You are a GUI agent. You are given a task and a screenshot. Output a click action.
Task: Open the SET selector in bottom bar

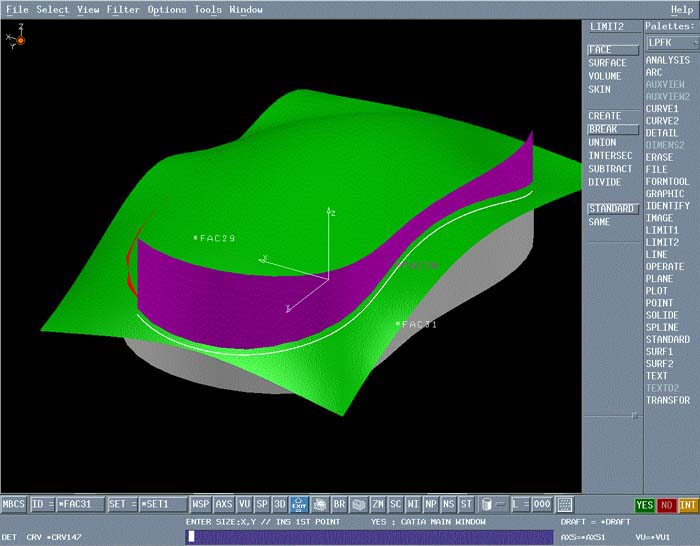122,505
